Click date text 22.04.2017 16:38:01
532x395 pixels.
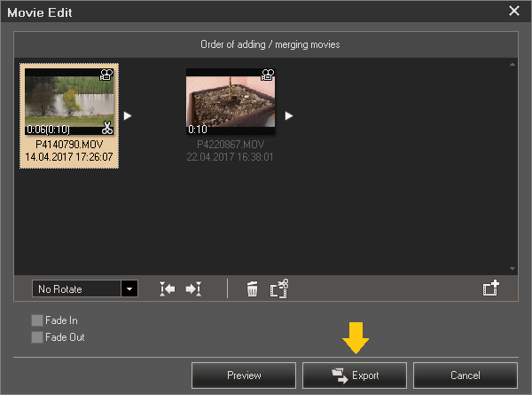230,157
